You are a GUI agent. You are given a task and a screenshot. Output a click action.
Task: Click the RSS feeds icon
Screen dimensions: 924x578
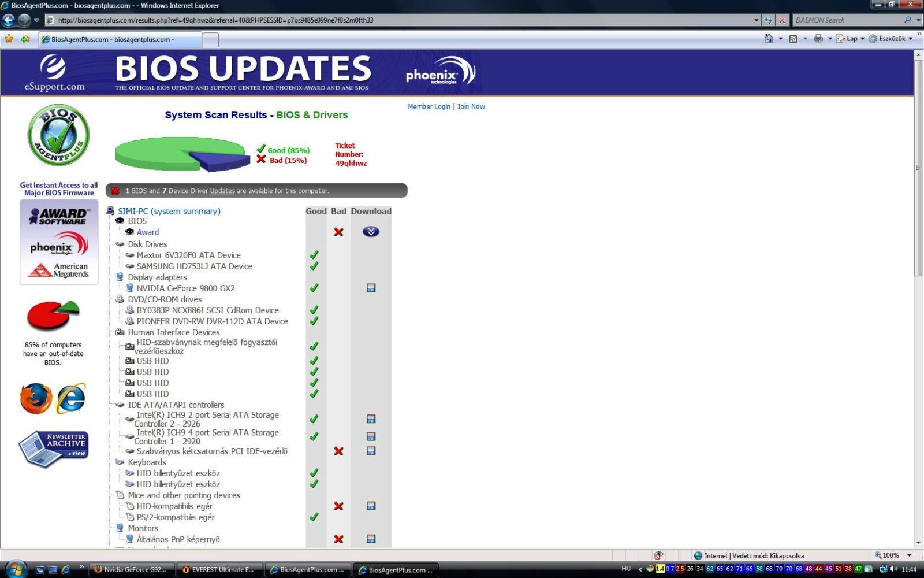[793, 39]
